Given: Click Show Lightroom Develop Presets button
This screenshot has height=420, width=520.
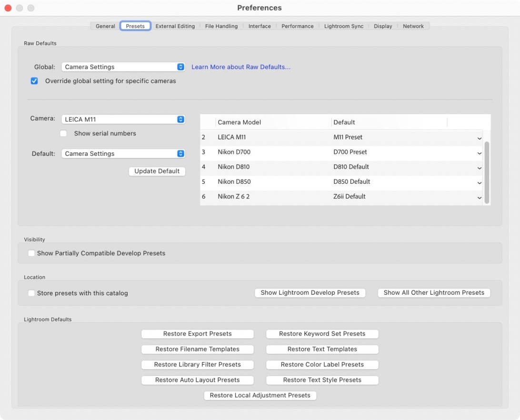Looking at the screenshot, I should click(x=310, y=293).
